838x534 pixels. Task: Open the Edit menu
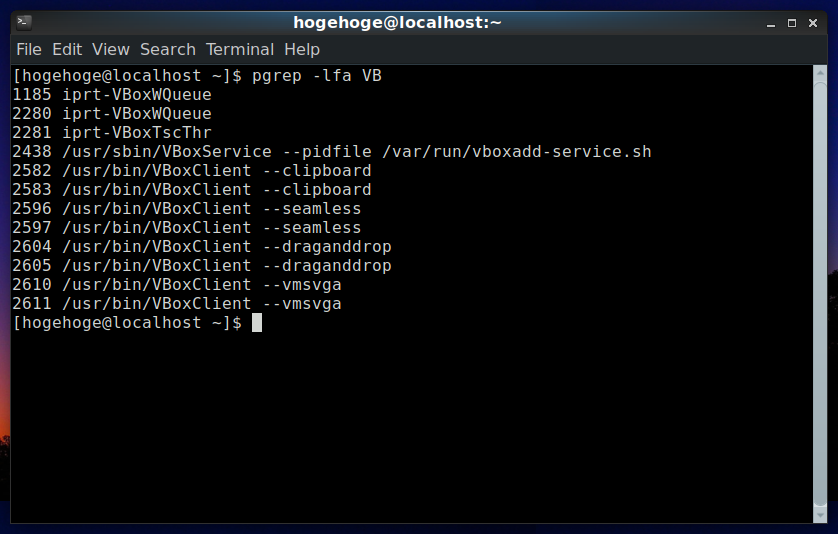(67, 50)
